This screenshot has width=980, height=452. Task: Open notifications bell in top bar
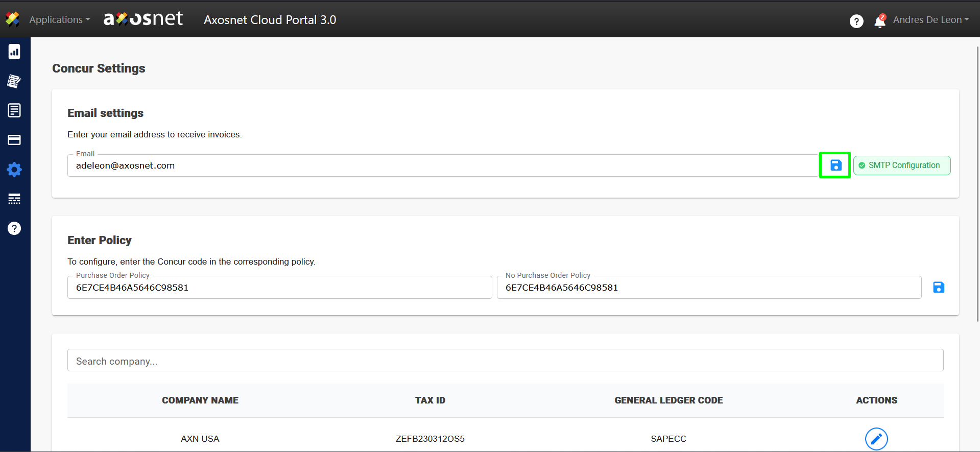tap(879, 21)
